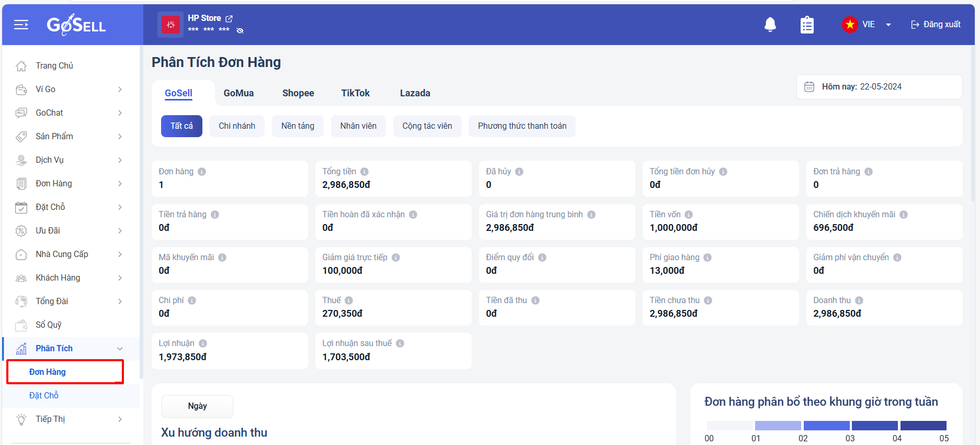Open notifications bell
The width and height of the screenshot is (980, 445).
click(770, 24)
